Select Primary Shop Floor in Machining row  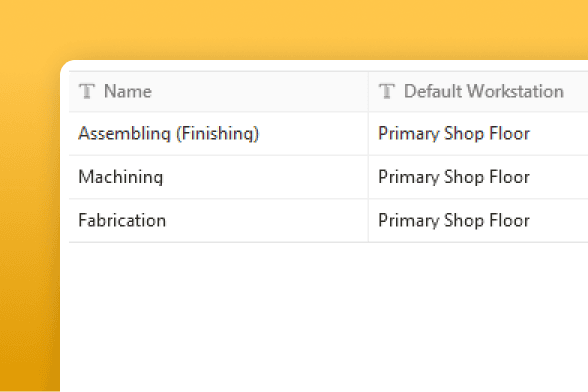[454, 177]
